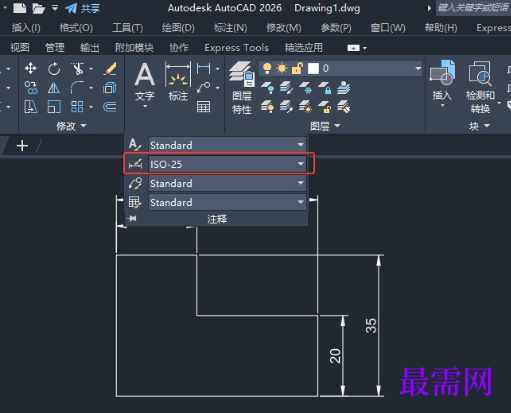Select the Copy objects tool
The width and height of the screenshot is (511, 413).
31,88
